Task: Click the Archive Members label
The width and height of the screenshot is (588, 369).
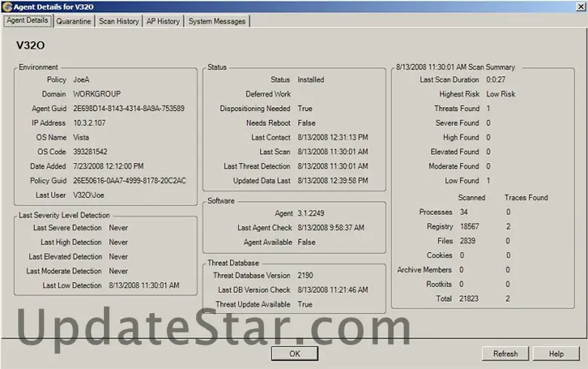Action: [424, 270]
